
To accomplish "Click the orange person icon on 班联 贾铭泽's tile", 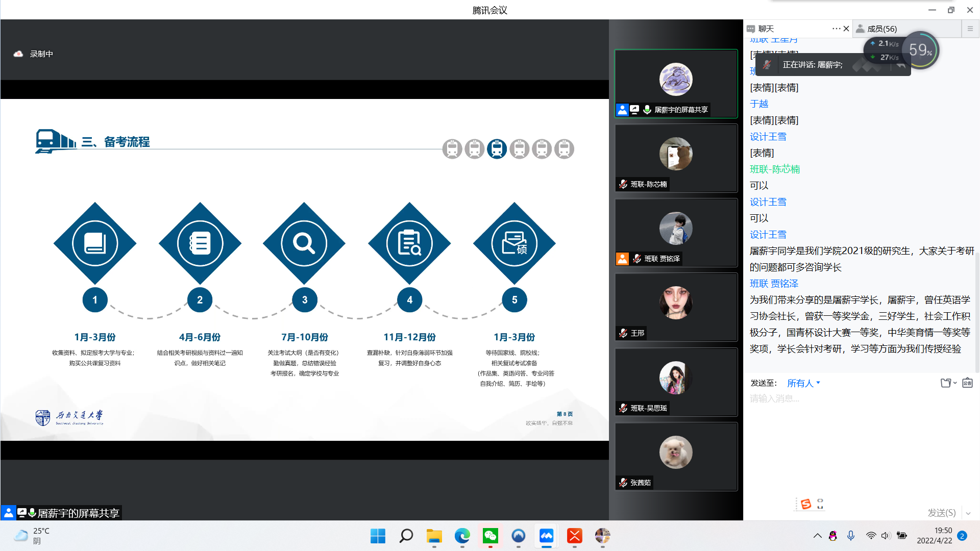I will tap(622, 259).
